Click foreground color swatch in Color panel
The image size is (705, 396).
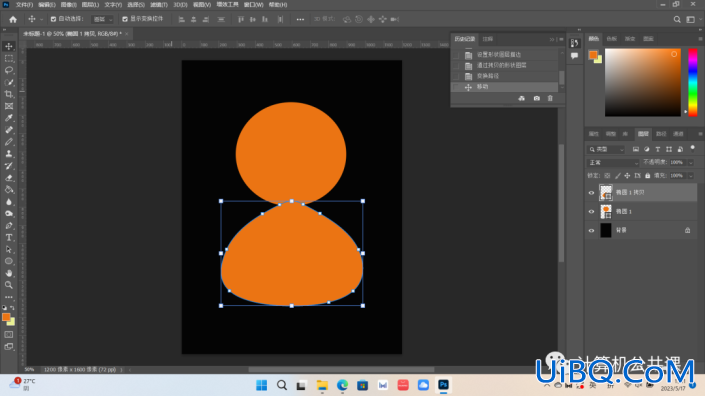(593, 55)
